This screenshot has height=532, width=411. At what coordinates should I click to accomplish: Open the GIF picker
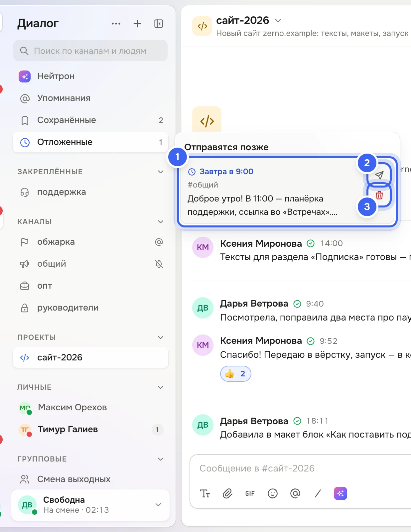click(250, 493)
